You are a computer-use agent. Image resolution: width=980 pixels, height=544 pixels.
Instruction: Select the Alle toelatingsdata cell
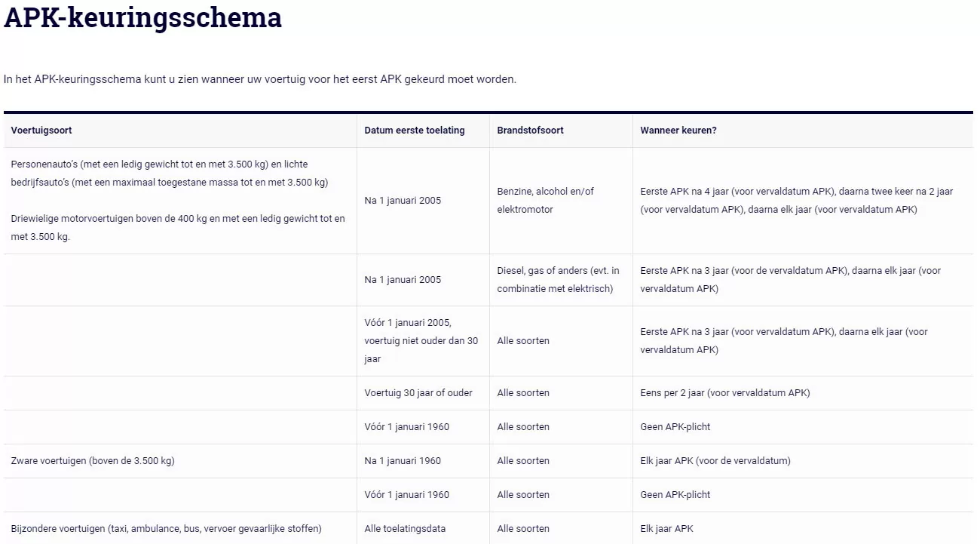coord(405,529)
